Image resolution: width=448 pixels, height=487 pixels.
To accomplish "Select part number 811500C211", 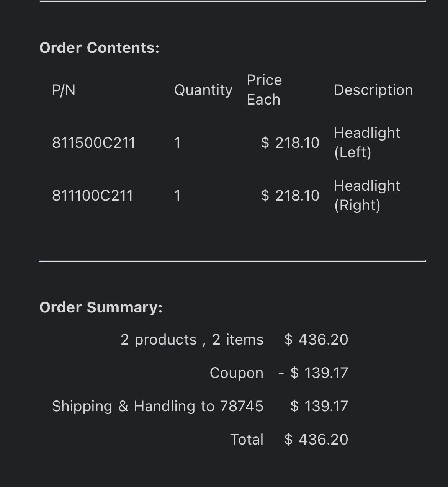I will pos(94,143).
